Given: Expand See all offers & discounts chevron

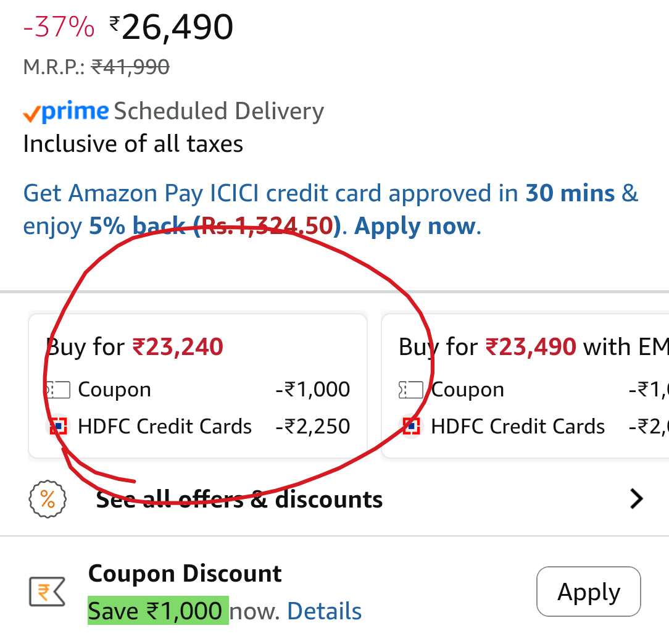Looking at the screenshot, I should point(636,499).
